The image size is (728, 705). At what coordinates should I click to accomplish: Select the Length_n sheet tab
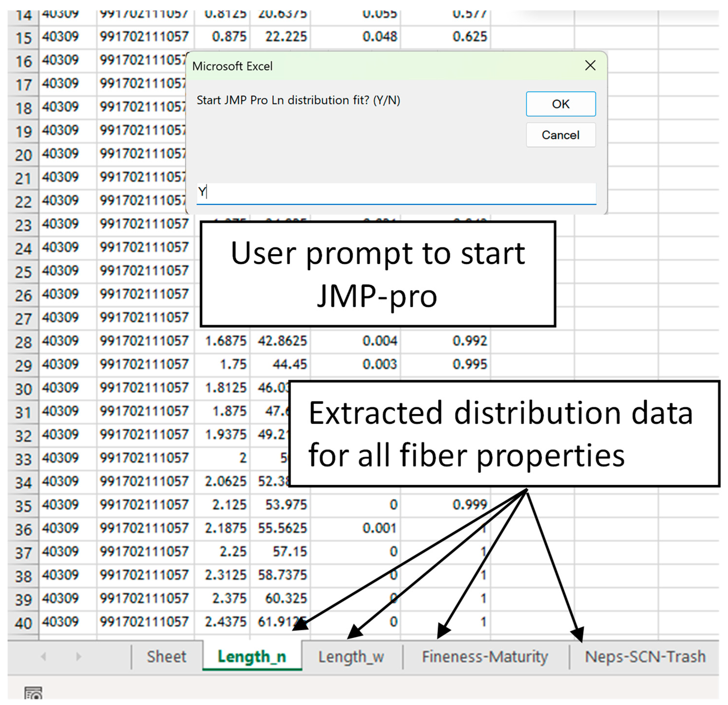pyautogui.click(x=252, y=657)
